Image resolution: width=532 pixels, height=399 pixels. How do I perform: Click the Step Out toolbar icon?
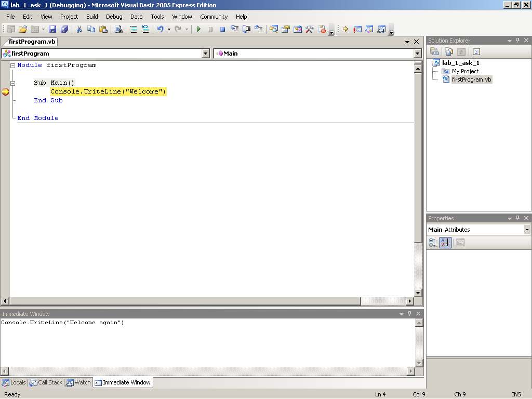(x=259, y=29)
